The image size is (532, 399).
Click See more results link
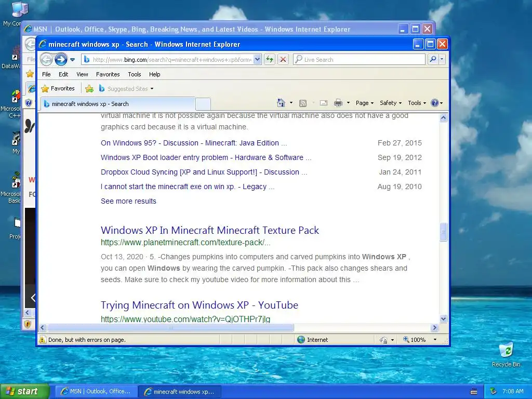(x=128, y=201)
